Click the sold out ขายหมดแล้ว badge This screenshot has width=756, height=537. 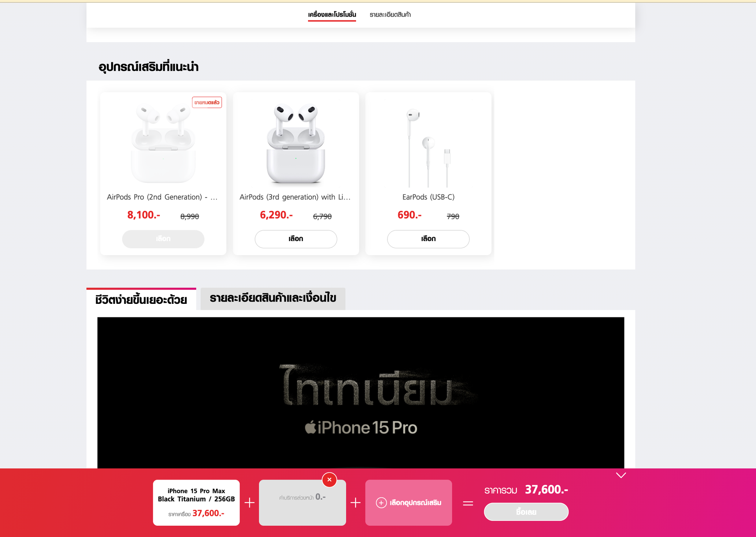click(207, 102)
